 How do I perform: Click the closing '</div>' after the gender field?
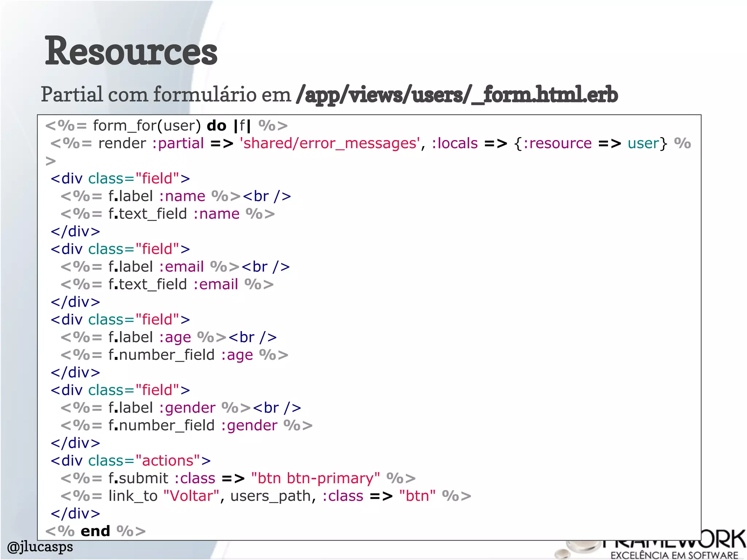coord(75,443)
